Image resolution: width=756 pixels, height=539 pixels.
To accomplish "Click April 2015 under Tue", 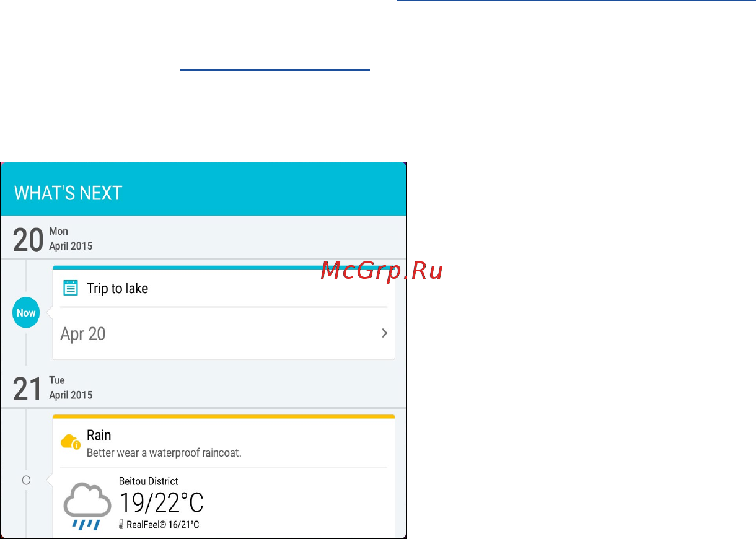I will (x=71, y=395).
